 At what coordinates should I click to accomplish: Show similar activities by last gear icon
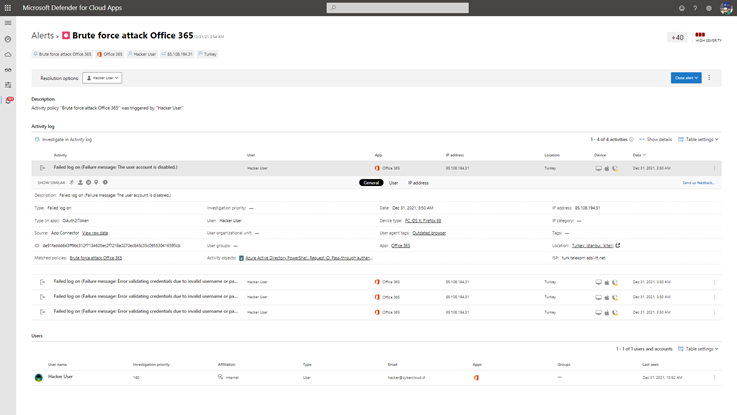[x=105, y=182]
